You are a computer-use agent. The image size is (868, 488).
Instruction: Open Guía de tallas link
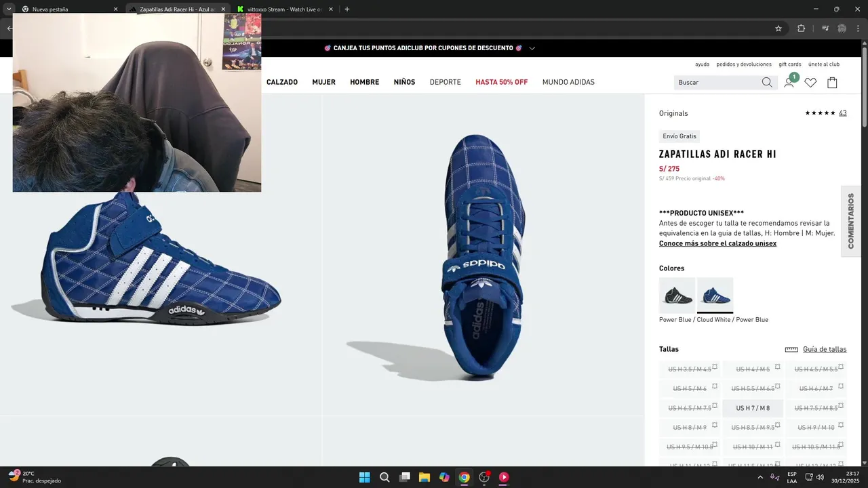825,350
